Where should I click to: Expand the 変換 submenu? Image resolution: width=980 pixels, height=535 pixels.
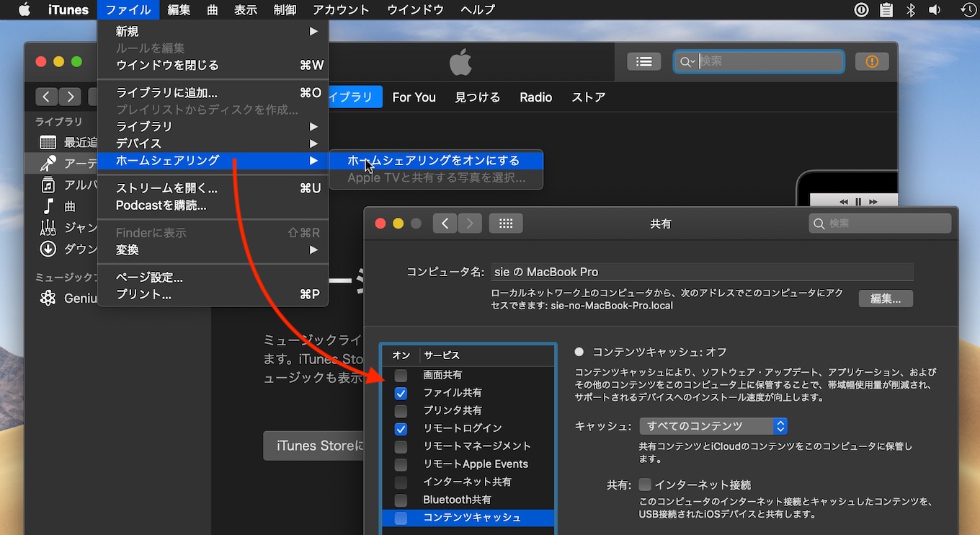pyautogui.click(x=213, y=250)
